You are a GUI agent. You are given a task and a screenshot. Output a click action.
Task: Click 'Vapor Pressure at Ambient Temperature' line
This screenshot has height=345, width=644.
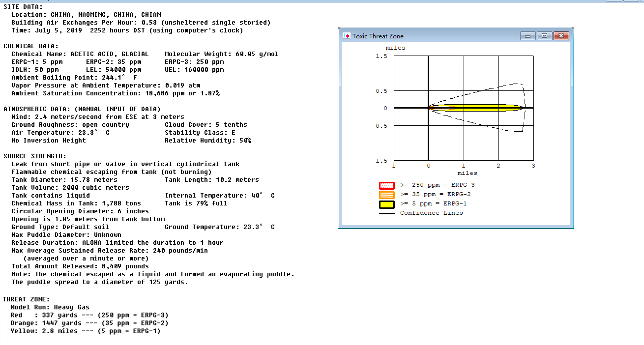[106, 86]
